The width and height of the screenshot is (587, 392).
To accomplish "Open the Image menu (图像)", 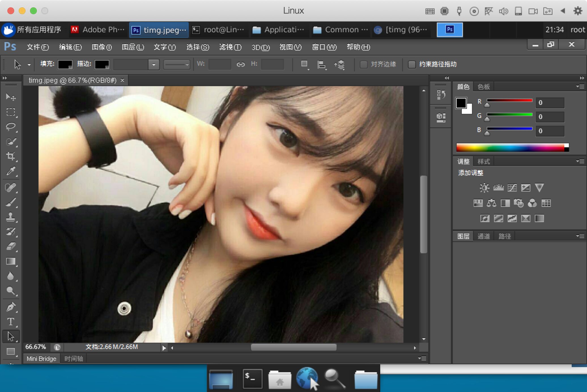I will tap(102, 47).
